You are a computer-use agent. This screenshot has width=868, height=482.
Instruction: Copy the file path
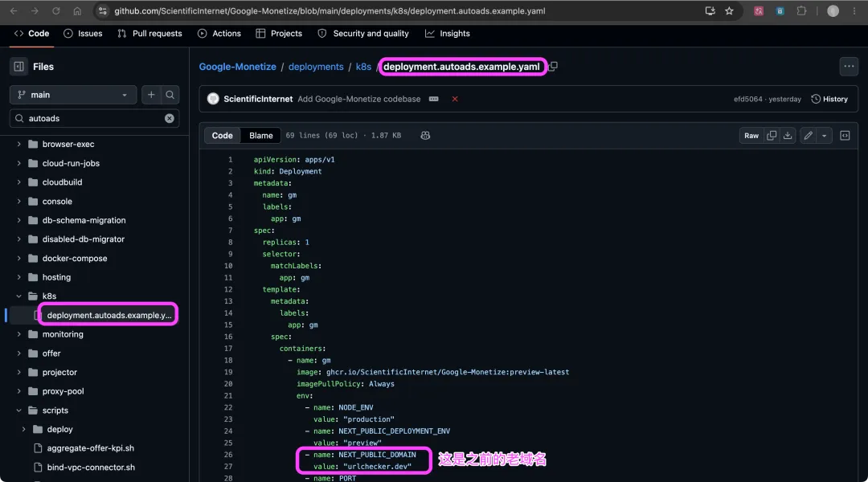point(553,67)
